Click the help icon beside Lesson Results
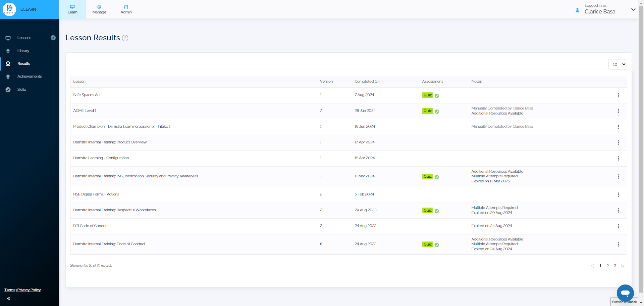Image resolution: width=644 pixels, height=306 pixels. tap(125, 38)
